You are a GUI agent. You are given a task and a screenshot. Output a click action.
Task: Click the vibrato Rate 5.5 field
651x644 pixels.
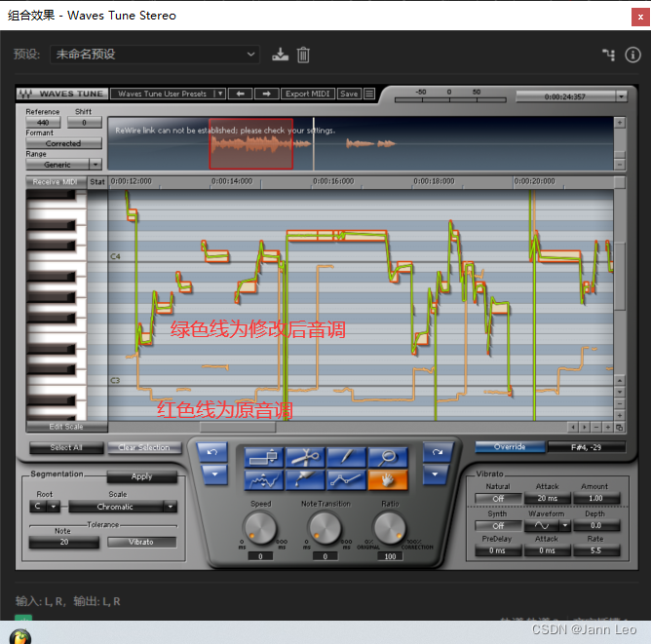point(596,550)
